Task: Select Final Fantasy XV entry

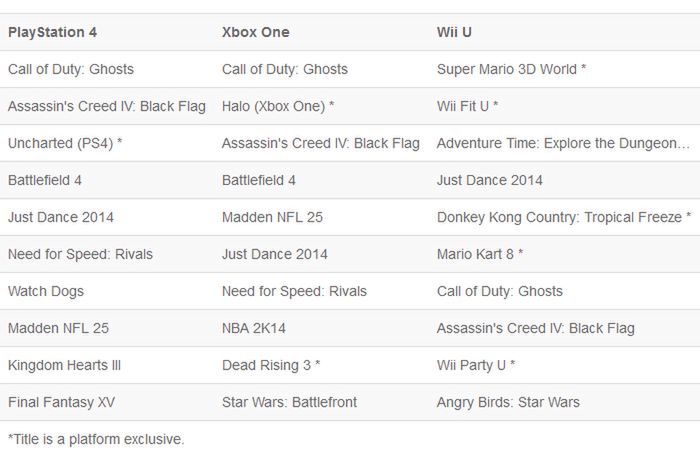Action: (x=61, y=402)
